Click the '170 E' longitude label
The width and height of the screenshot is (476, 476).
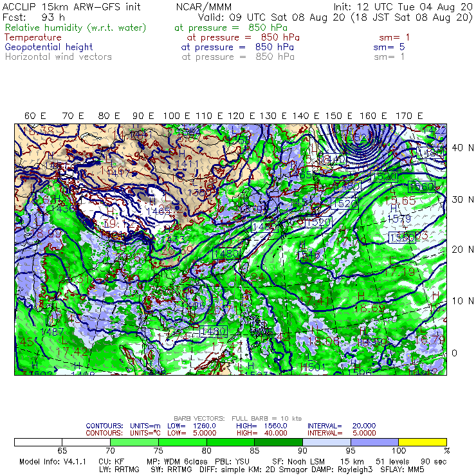pos(409,116)
